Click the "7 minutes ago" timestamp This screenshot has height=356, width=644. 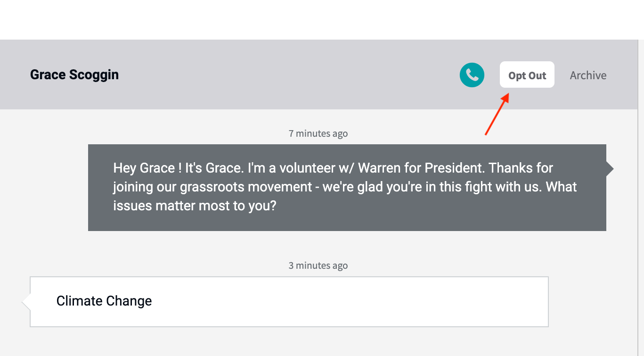coord(318,133)
